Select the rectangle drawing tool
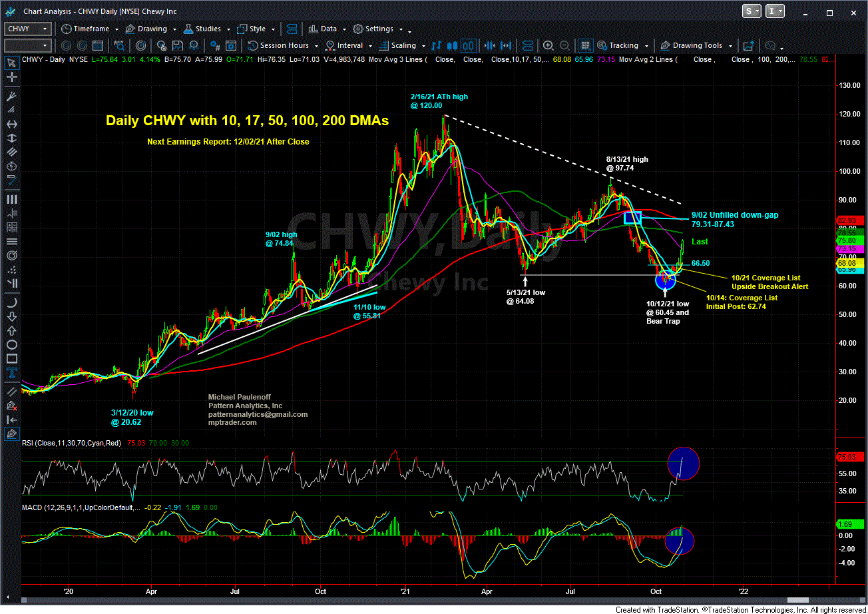 click(11, 360)
